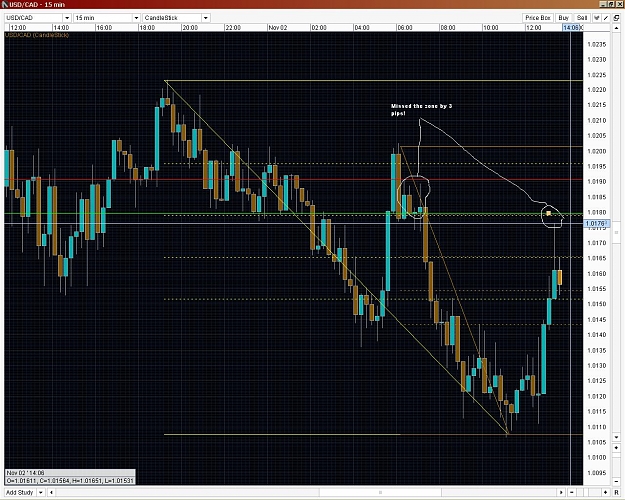
Task: Select the line drawing tool icon
Action: tap(606, 18)
